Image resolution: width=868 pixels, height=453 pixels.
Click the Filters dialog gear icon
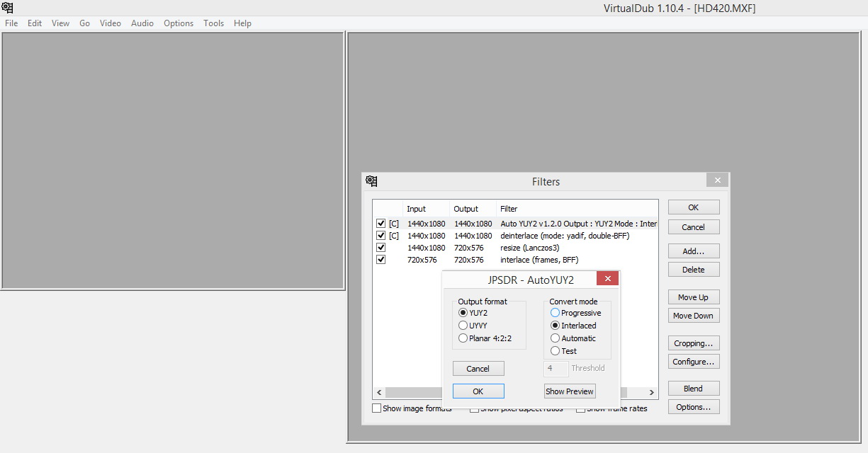click(x=372, y=181)
